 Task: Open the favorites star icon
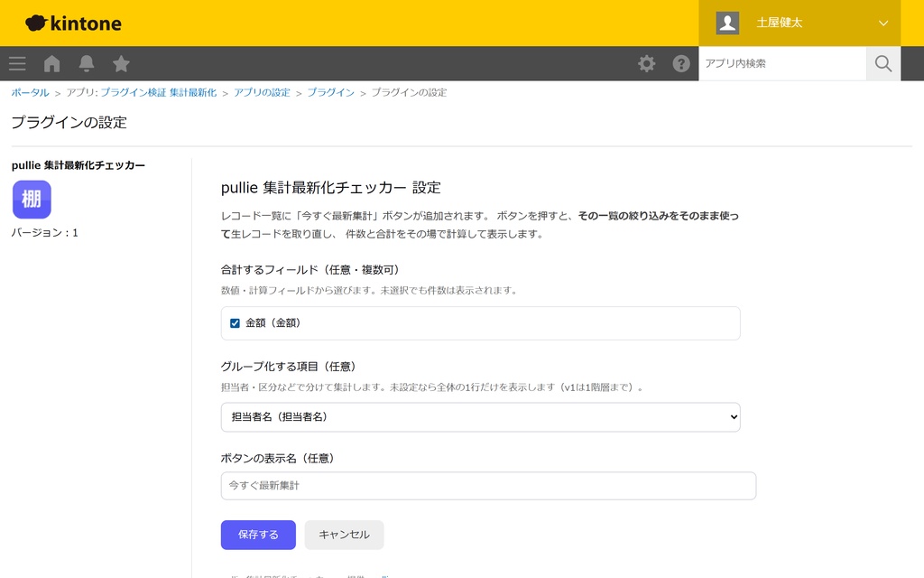click(x=122, y=64)
